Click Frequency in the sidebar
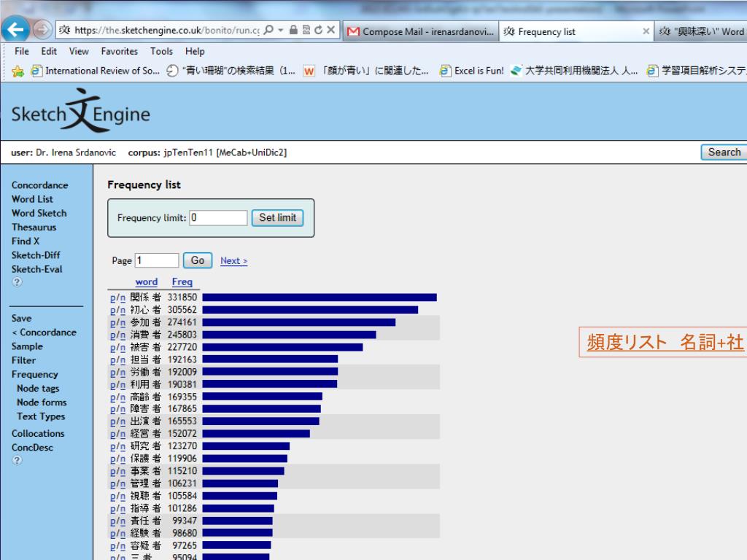 click(x=35, y=374)
